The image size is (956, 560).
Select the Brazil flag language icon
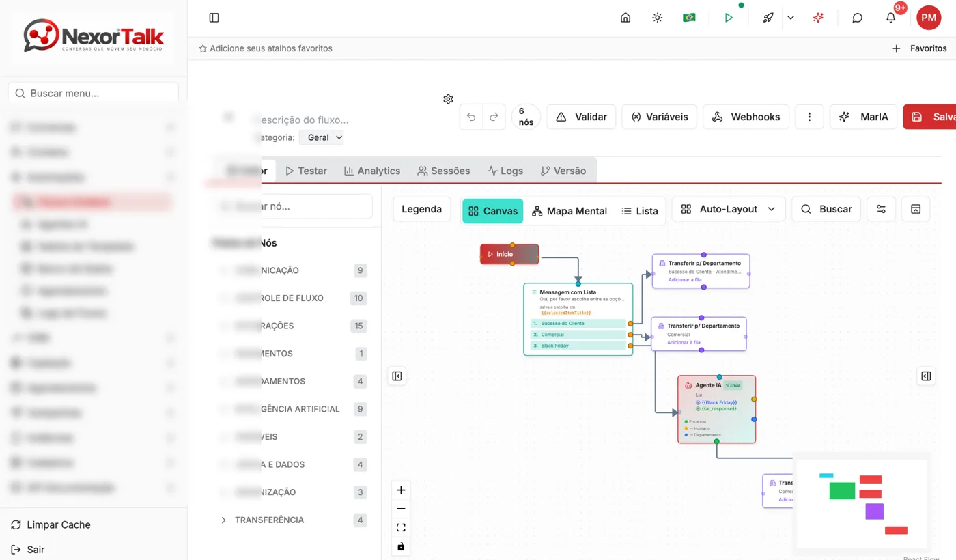pyautogui.click(x=689, y=18)
